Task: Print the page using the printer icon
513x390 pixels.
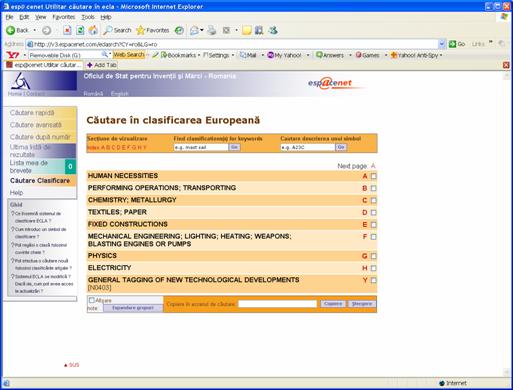Action: [x=212, y=30]
